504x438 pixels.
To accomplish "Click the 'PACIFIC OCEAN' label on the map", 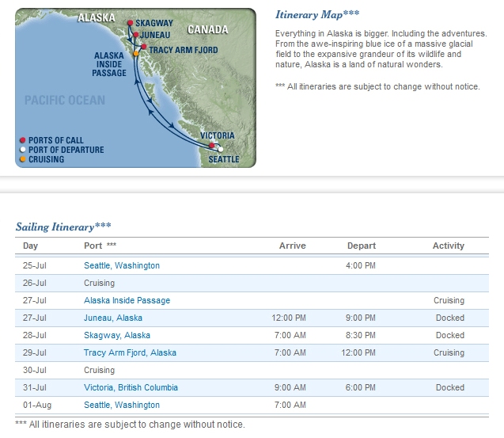I will [x=65, y=100].
